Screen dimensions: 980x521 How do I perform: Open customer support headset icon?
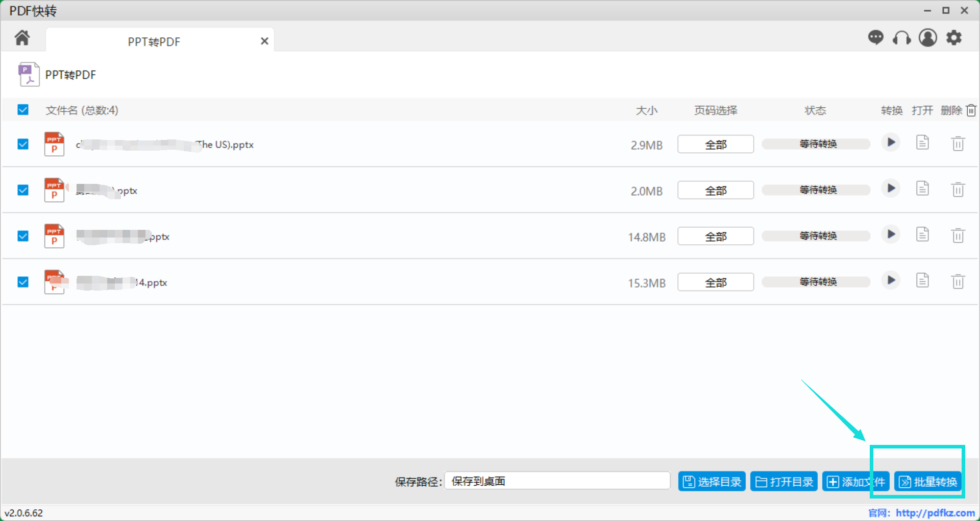(x=901, y=38)
